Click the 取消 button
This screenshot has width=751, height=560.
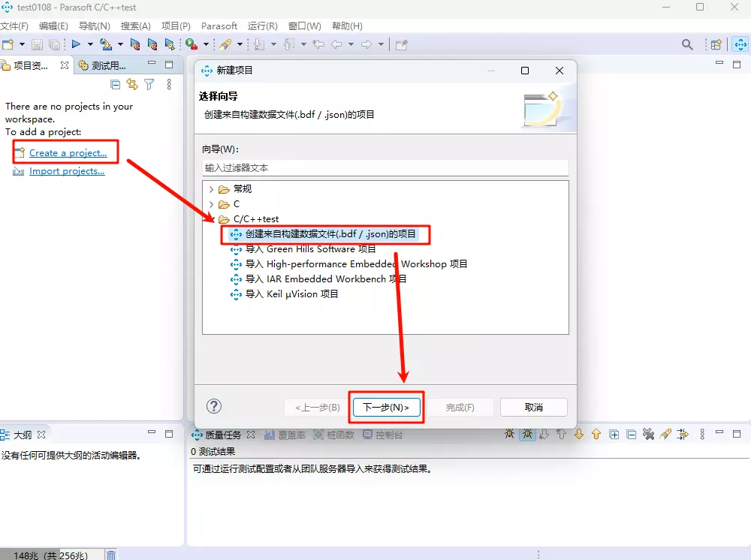pos(533,408)
